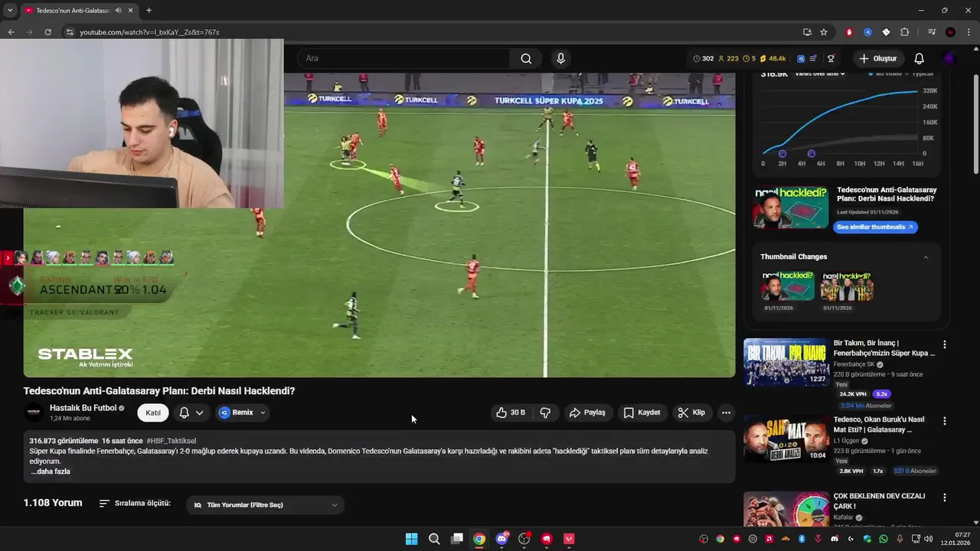Screen dimensions: 980x551
Task: Click the YouTube search magnifier button
Action: 526,59
